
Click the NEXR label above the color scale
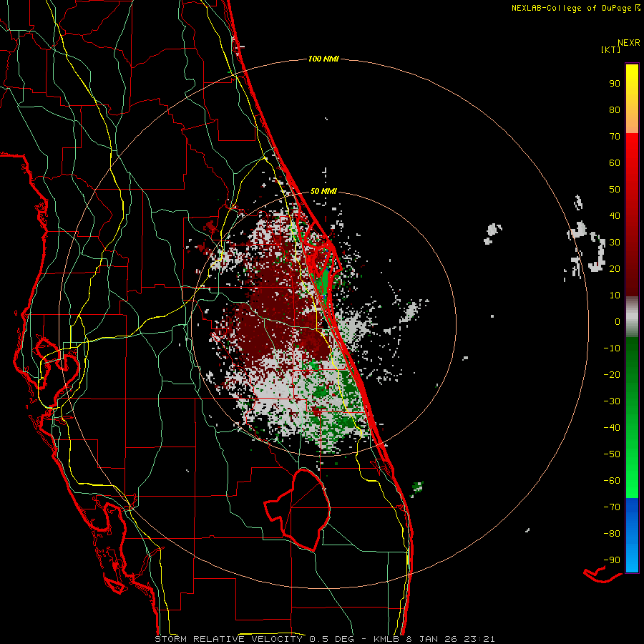(x=629, y=43)
